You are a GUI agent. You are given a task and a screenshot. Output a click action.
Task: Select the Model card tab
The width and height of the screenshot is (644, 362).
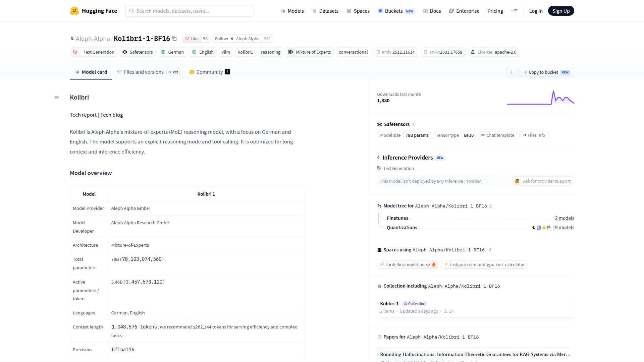pos(91,72)
